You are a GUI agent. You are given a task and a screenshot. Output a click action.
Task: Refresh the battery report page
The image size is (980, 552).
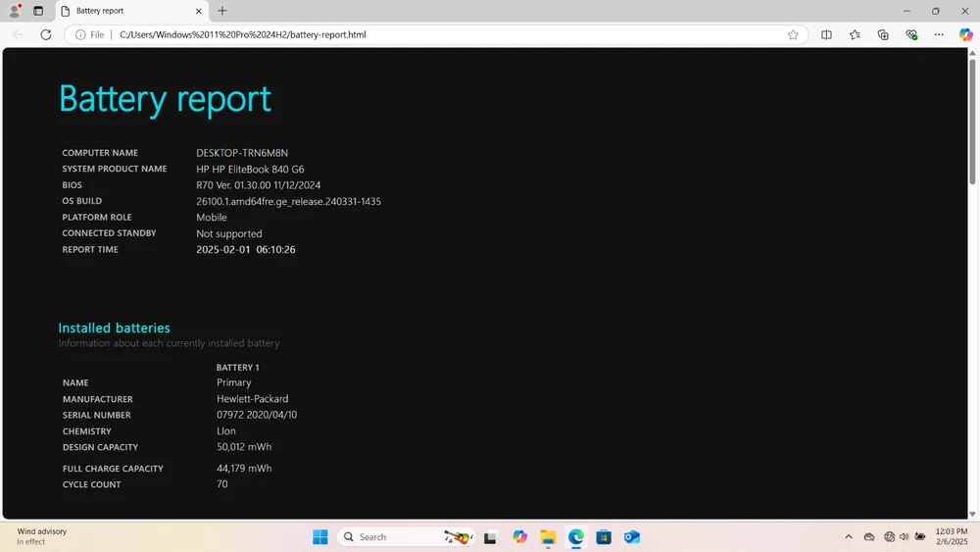pos(45,34)
